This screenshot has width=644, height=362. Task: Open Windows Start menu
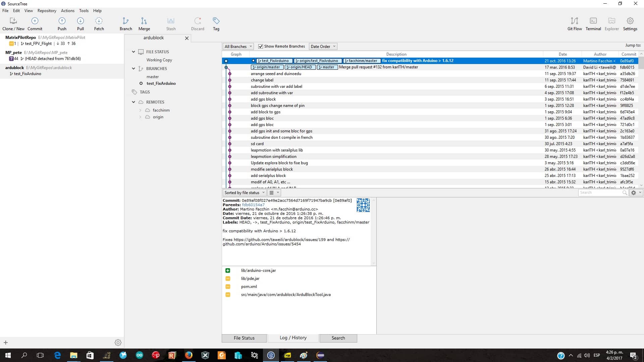click(8, 355)
